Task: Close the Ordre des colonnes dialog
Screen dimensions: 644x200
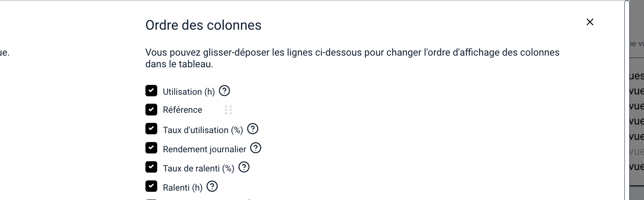Action: click(590, 22)
